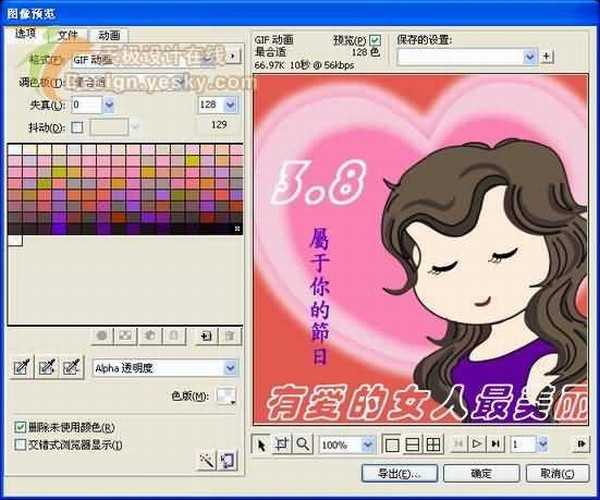Click the 取消(C) cancel button
600x500 pixels.
(557, 474)
